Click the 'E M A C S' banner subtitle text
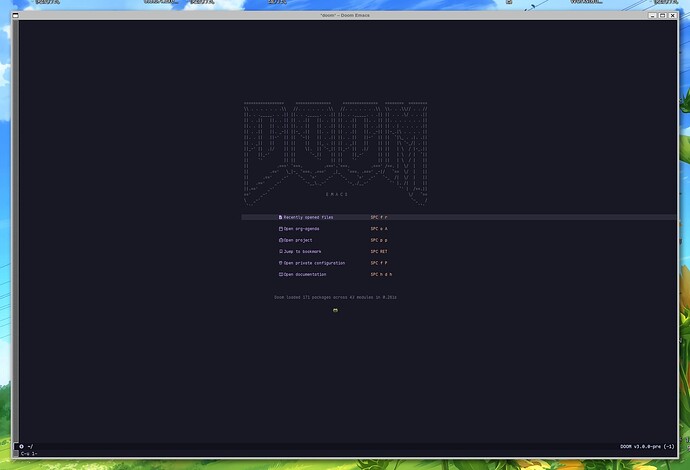Viewport: 690px width, 470px height. [x=337, y=195]
